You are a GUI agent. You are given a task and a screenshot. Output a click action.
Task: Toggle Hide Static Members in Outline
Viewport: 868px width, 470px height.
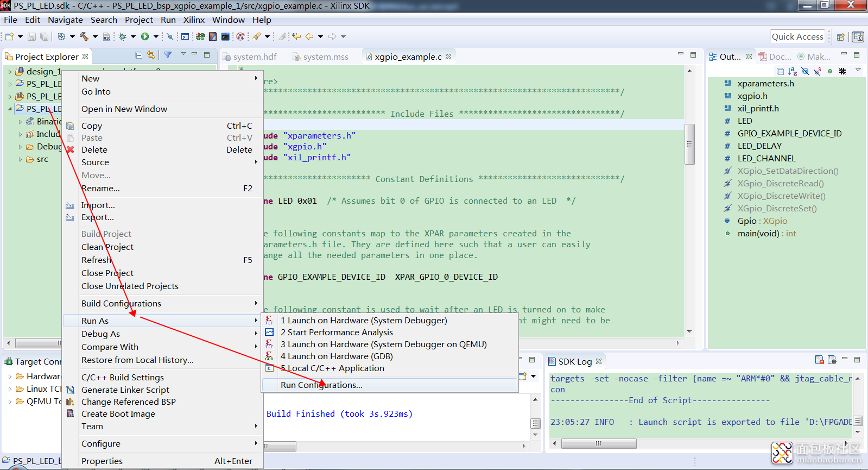tap(818, 71)
